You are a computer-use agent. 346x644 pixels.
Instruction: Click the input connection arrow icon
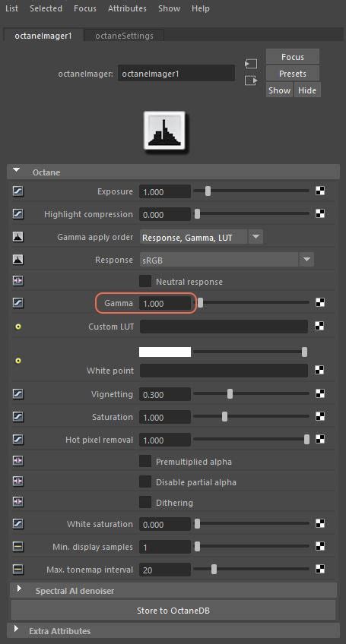point(250,64)
